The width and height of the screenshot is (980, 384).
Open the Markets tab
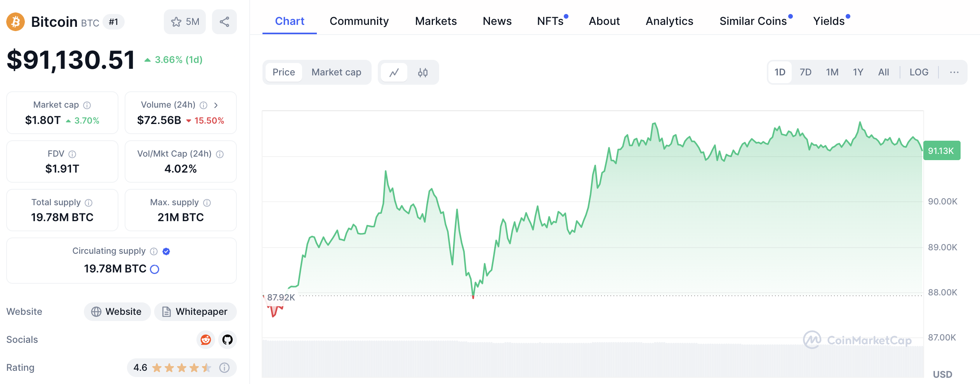point(436,21)
